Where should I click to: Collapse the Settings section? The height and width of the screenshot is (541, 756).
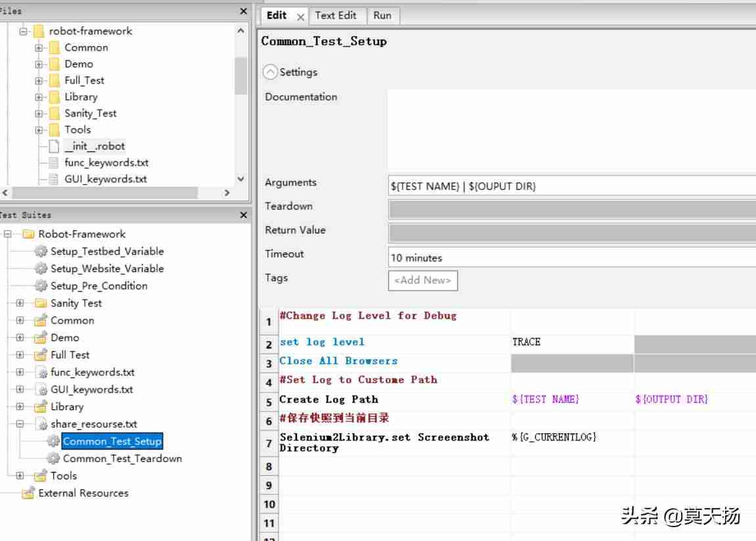pos(270,72)
